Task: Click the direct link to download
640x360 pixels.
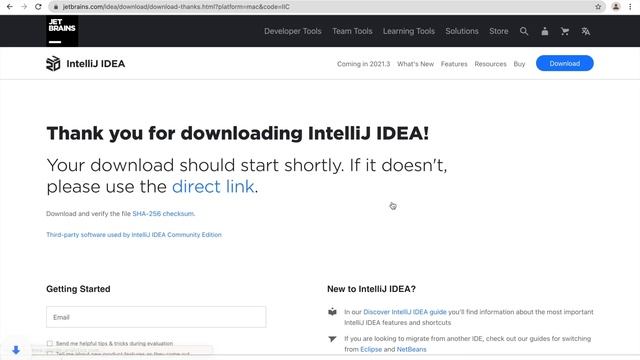Action: point(213,187)
